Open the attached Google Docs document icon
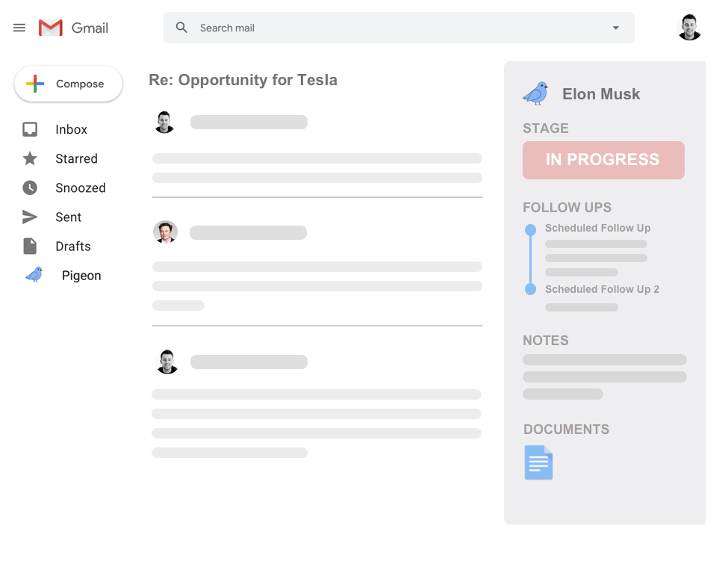 click(538, 462)
